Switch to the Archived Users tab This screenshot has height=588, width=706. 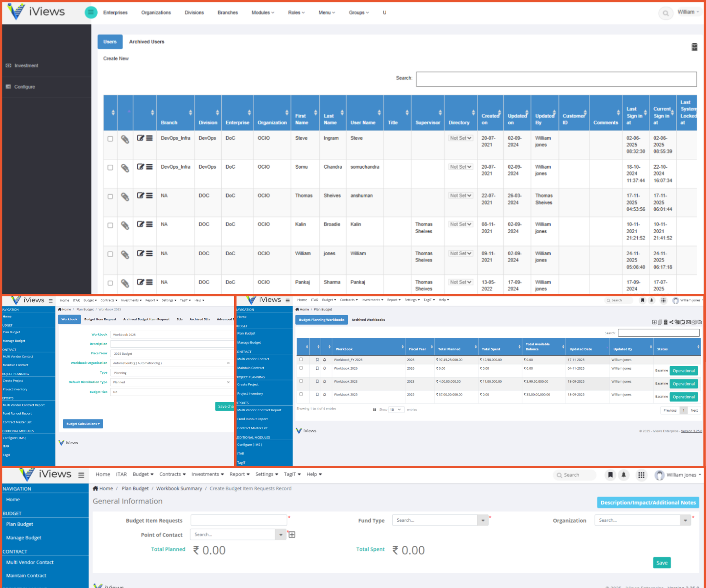[147, 42]
